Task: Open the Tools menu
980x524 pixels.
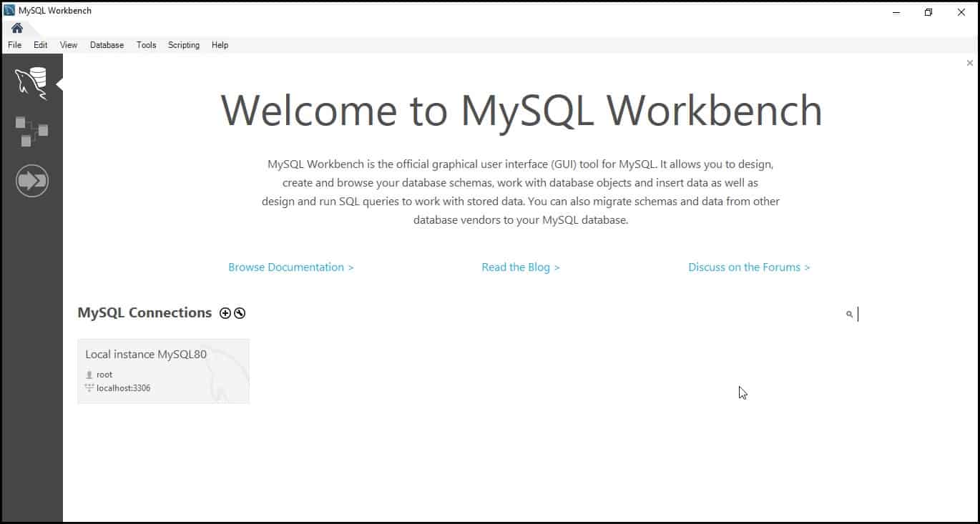Action: (146, 45)
